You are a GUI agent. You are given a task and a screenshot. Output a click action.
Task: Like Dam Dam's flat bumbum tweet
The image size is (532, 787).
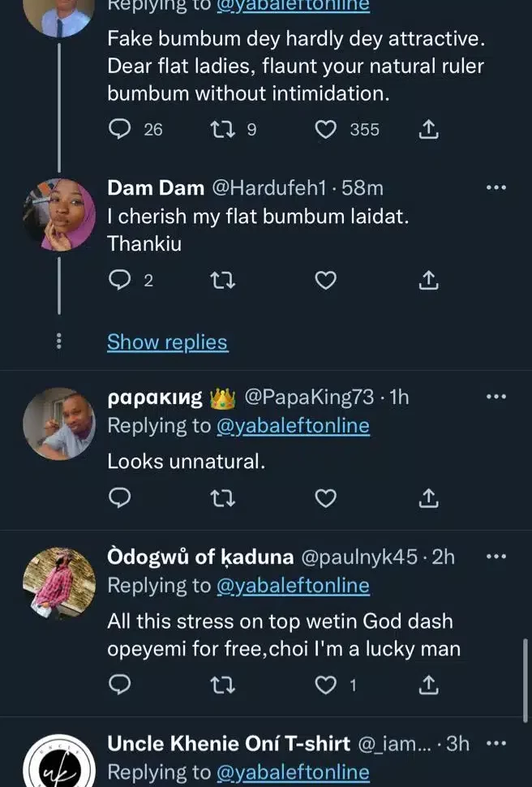click(x=325, y=281)
